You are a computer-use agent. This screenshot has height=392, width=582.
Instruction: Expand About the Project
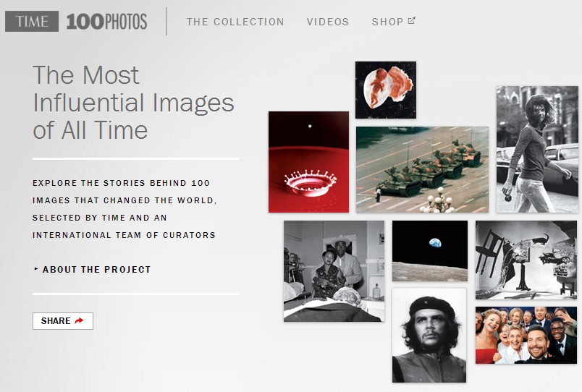(92, 269)
